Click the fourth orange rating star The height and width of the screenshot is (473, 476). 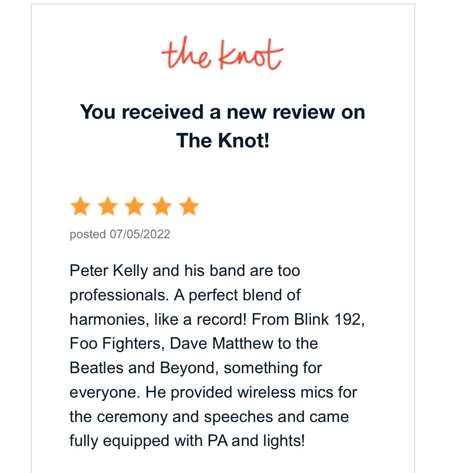[162, 206]
